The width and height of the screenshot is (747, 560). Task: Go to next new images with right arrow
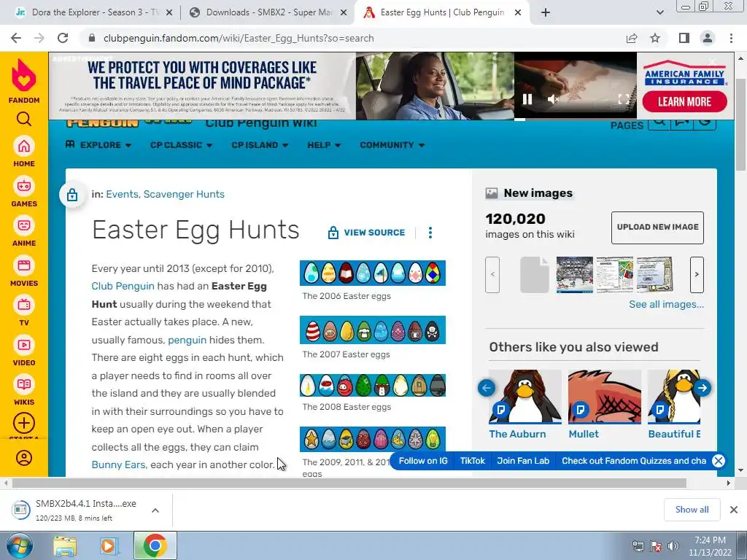[x=697, y=275]
